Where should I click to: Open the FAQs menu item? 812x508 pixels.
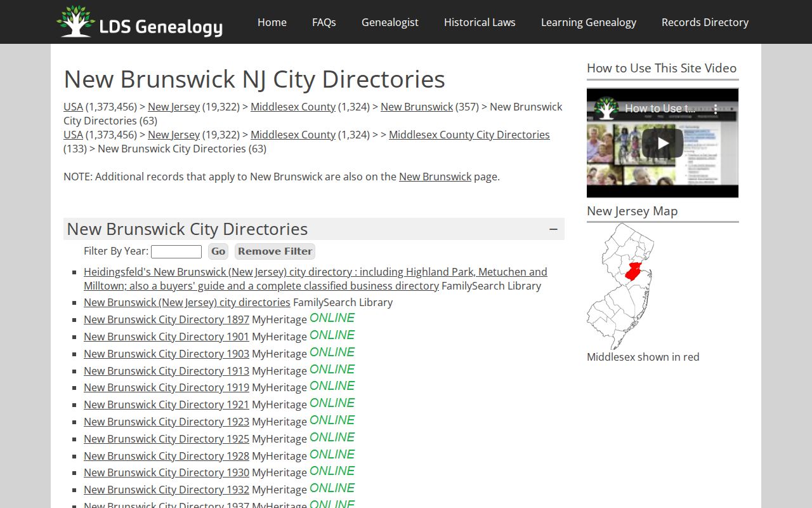pos(324,22)
